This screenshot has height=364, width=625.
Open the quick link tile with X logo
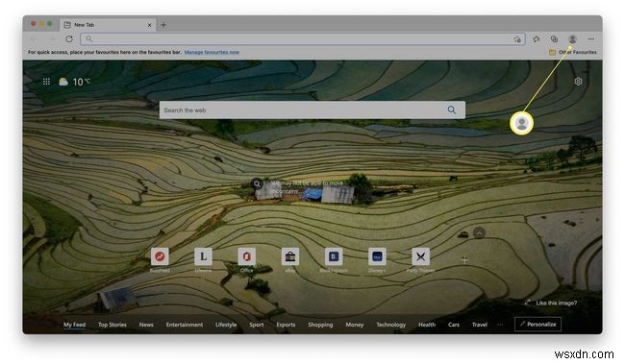420,256
